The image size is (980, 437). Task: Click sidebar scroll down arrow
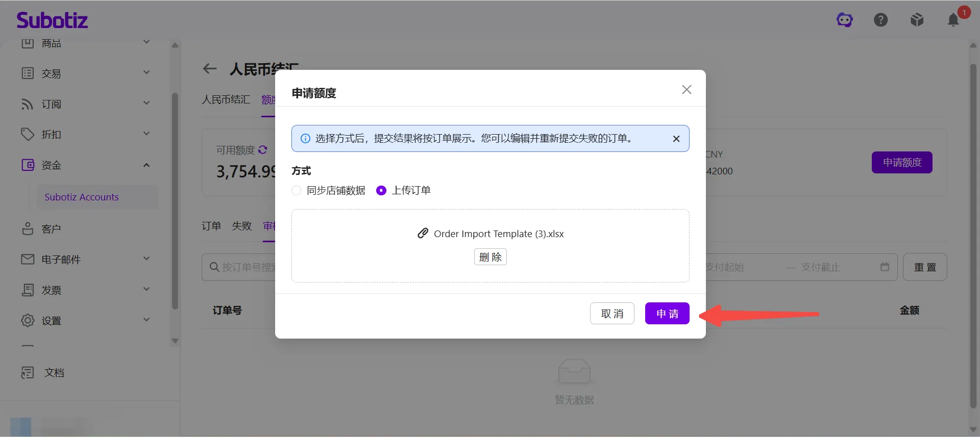click(x=175, y=341)
